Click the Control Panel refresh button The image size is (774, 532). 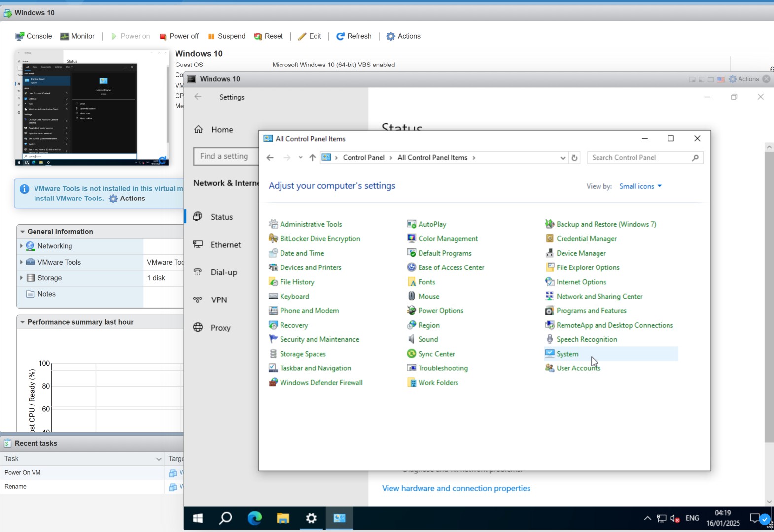(x=574, y=158)
